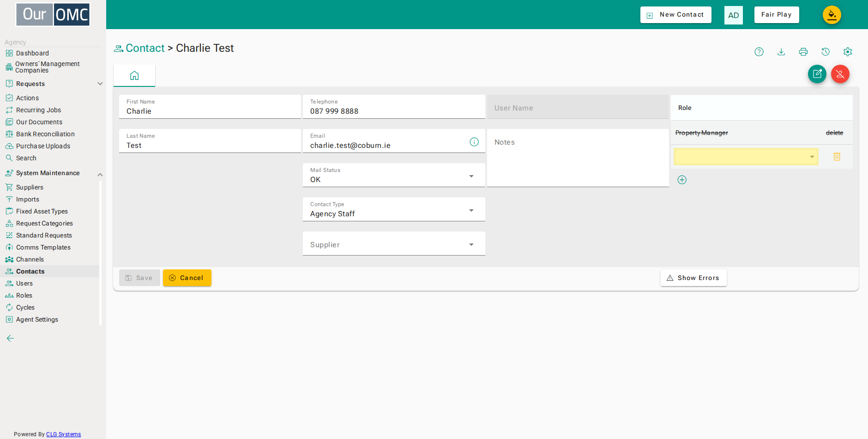Click the back arrow in sidebar
This screenshot has width=868, height=439.
tap(10, 338)
